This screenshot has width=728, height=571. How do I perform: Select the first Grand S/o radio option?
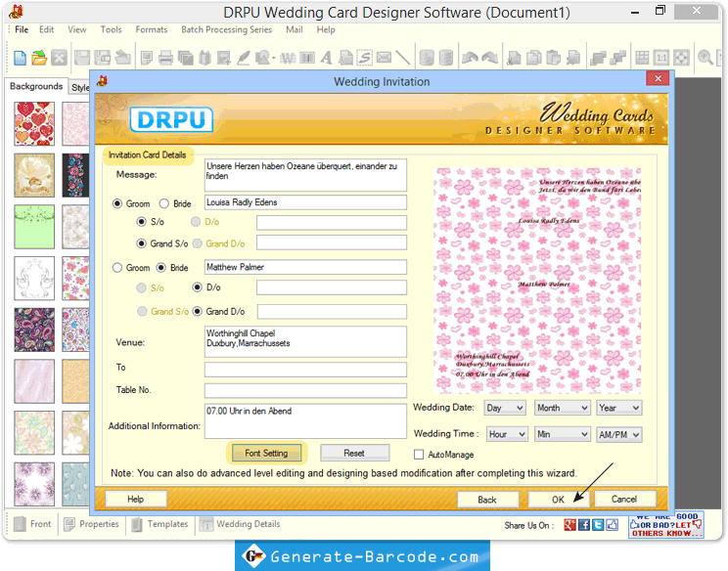point(142,243)
